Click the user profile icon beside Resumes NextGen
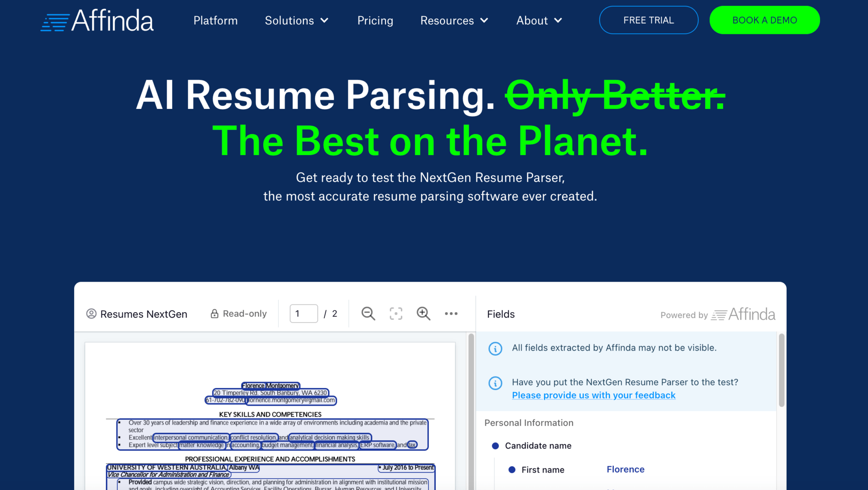 92,314
